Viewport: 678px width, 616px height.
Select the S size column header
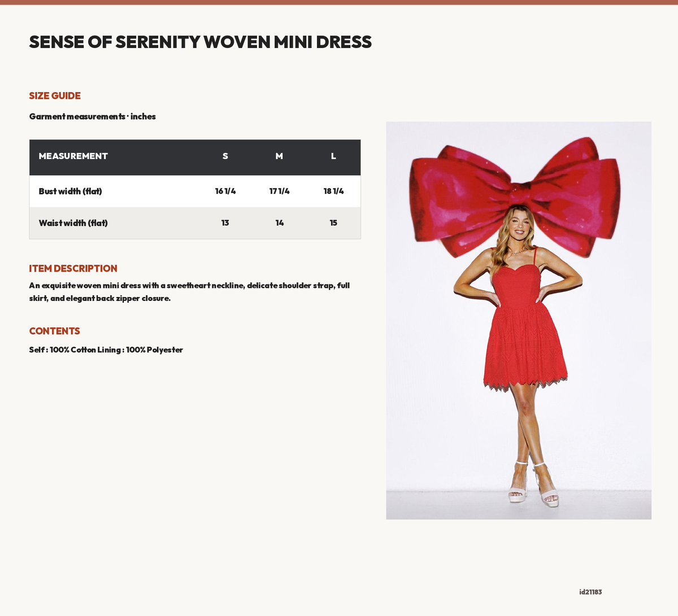coord(225,156)
